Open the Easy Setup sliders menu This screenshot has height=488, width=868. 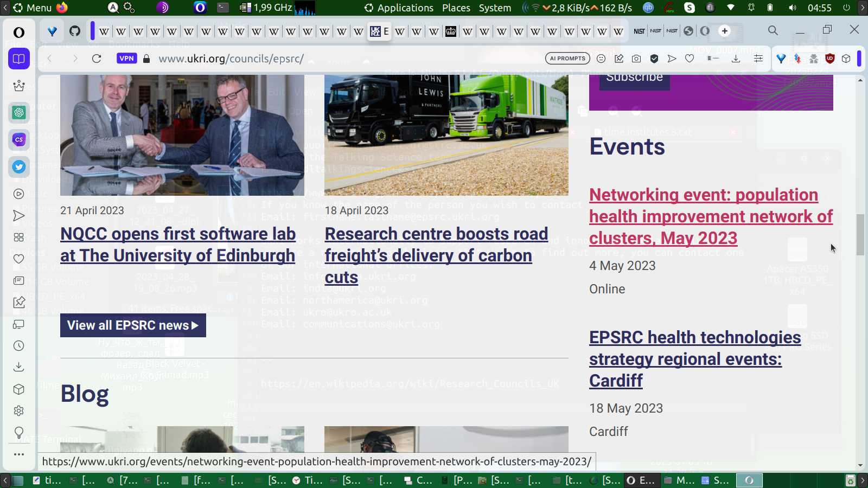pyautogui.click(x=758, y=59)
